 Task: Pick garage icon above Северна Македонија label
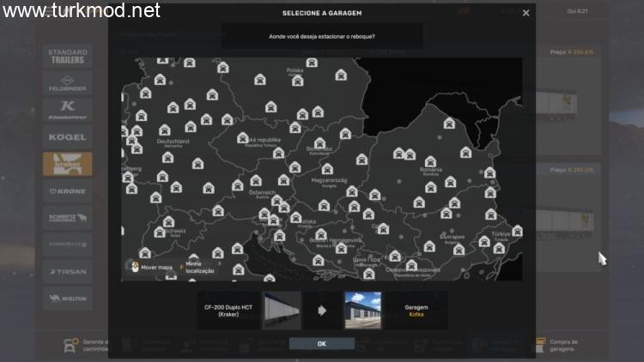pyautogui.click(x=411, y=265)
